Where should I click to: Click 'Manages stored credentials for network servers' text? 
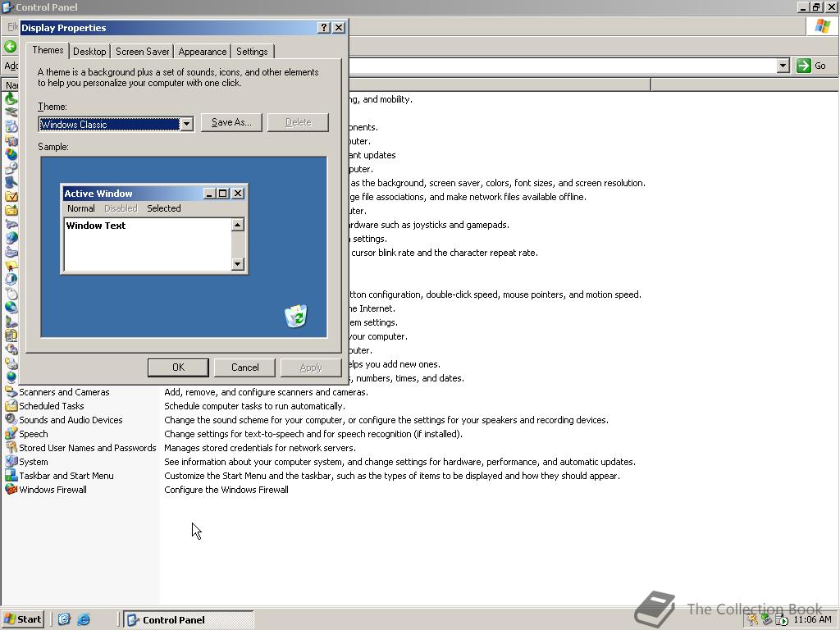tap(260, 448)
